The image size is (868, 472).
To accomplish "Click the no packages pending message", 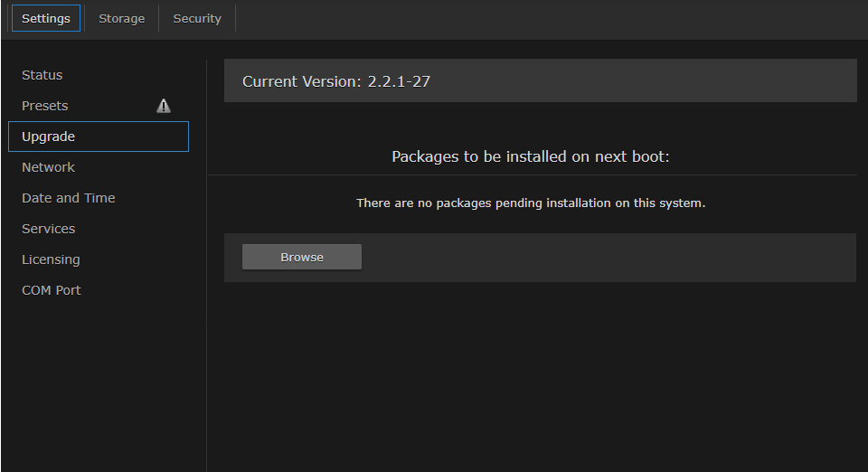I will [531, 203].
